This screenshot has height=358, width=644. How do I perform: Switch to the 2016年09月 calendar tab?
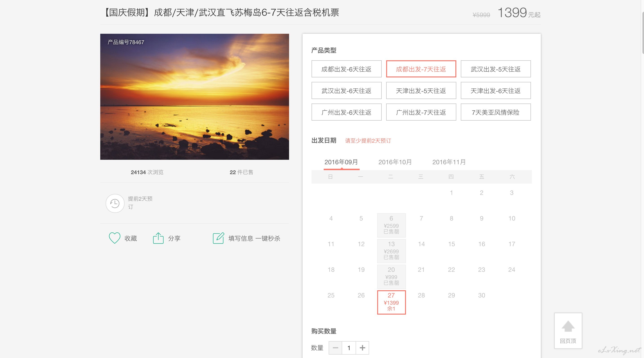(341, 162)
